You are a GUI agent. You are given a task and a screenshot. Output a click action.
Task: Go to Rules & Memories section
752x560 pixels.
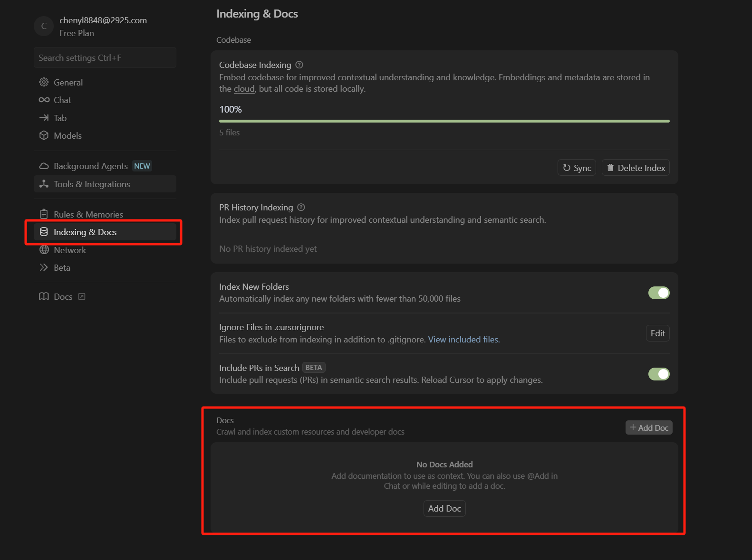click(88, 214)
